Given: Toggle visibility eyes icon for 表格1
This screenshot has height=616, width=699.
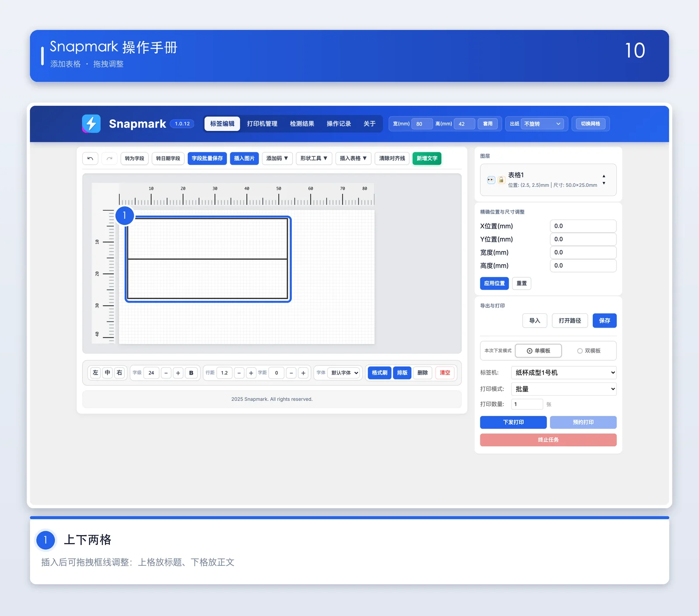Looking at the screenshot, I should 491,180.
